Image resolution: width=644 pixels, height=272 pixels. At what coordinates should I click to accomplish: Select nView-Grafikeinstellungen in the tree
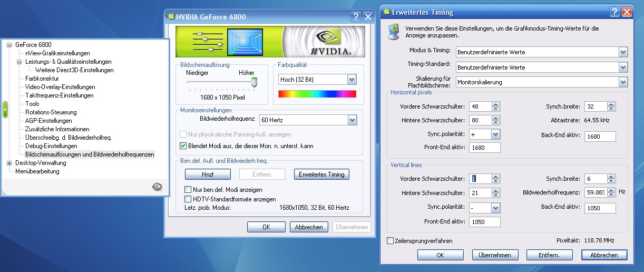pyautogui.click(x=57, y=53)
